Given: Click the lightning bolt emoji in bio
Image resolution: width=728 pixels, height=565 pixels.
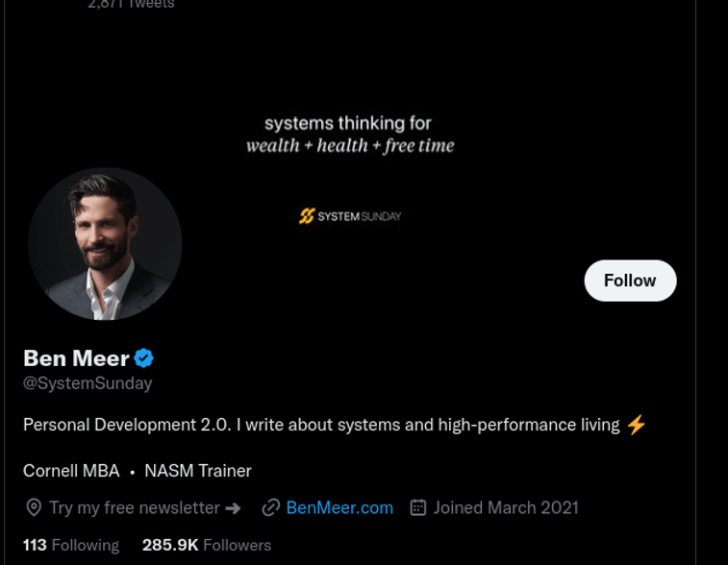Looking at the screenshot, I should pyautogui.click(x=637, y=425).
